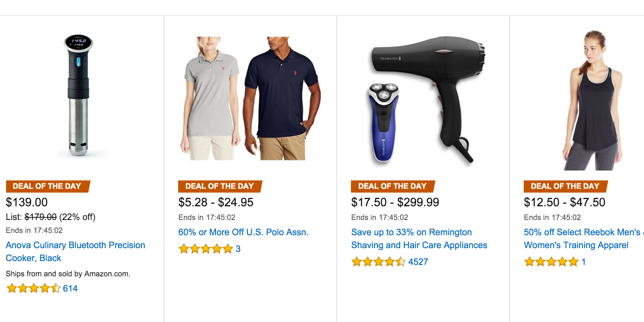The height and width of the screenshot is (322, 644).
Task: Open the 1 review count for Reebok
Action: [x=583, y=262]
